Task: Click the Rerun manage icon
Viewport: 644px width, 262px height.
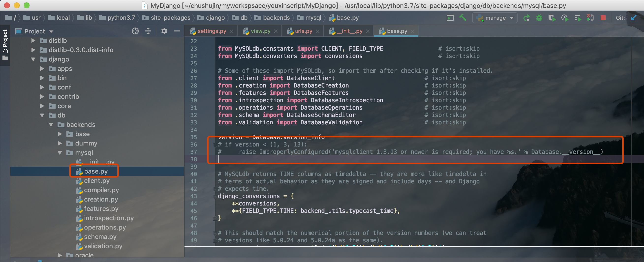Action: 526,18
